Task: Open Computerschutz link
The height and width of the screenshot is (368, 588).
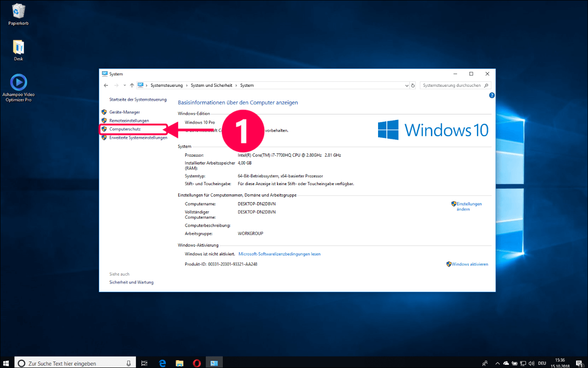Action: (x=125, y=129)
